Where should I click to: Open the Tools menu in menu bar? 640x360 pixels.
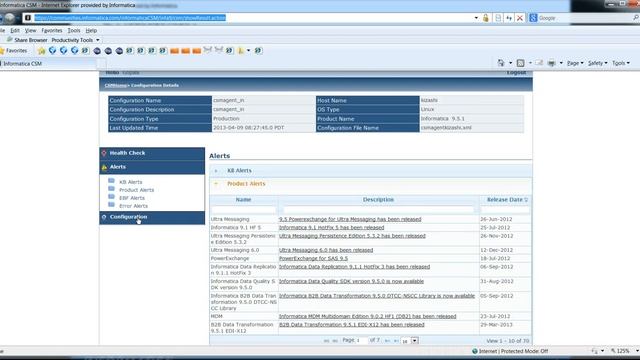pos(74,30)
